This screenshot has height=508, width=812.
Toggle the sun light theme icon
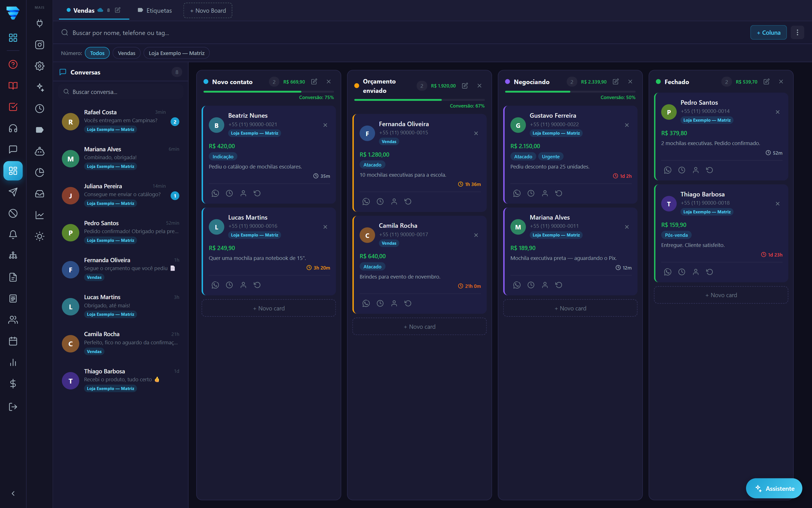coord(39,236)
